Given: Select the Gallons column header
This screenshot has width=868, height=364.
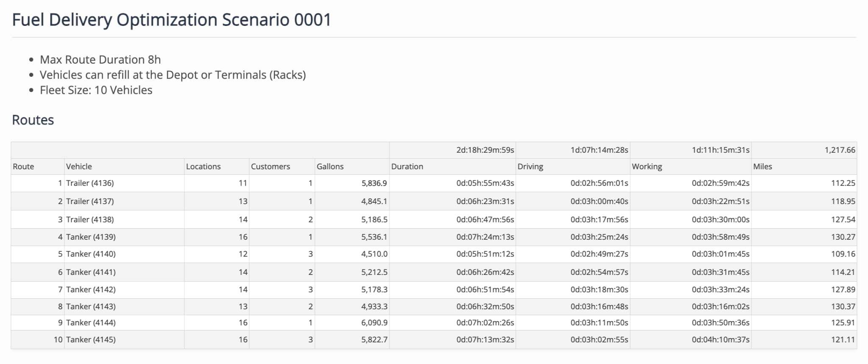Looking at the screenshot, I should click(330, 167).
